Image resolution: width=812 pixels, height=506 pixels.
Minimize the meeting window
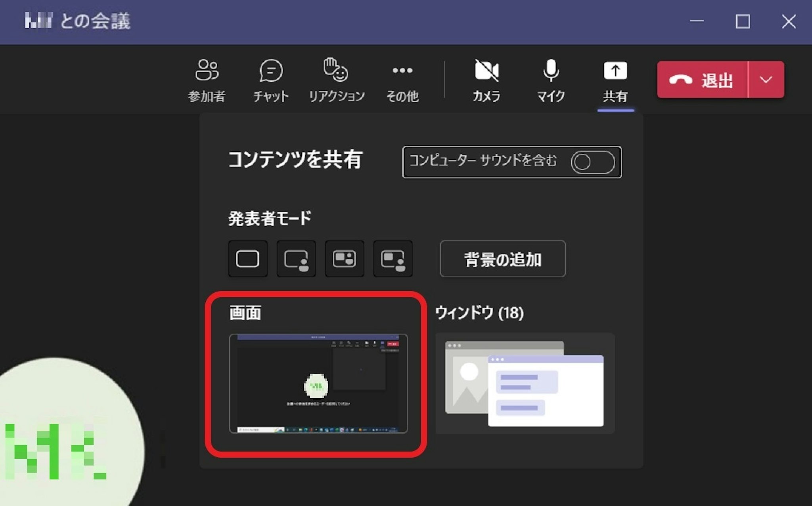click(x=697, y=21)
